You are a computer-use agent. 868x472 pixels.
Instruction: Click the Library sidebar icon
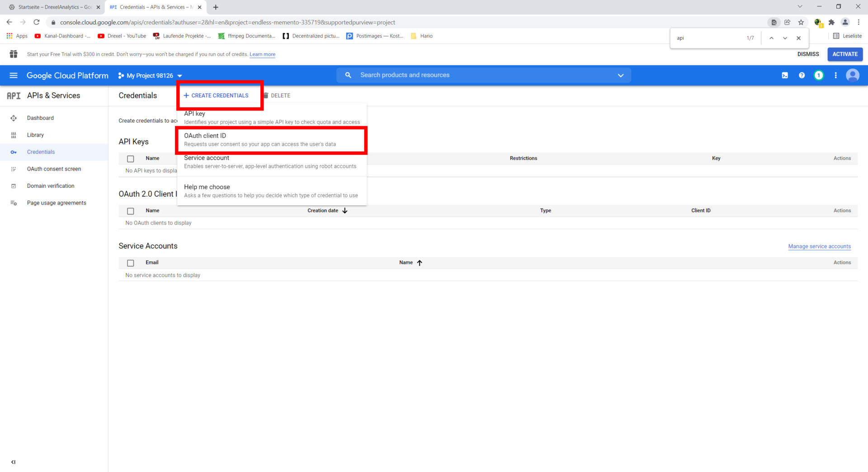tap(14, 135)
